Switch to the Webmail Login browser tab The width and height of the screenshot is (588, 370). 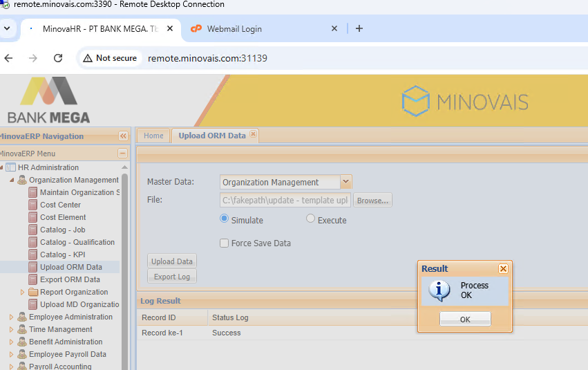click(x=235, y=29)
